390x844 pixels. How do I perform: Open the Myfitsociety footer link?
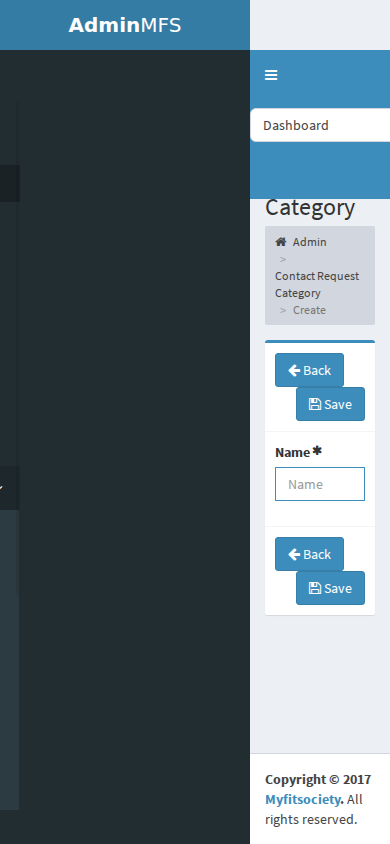pos(303,800)
